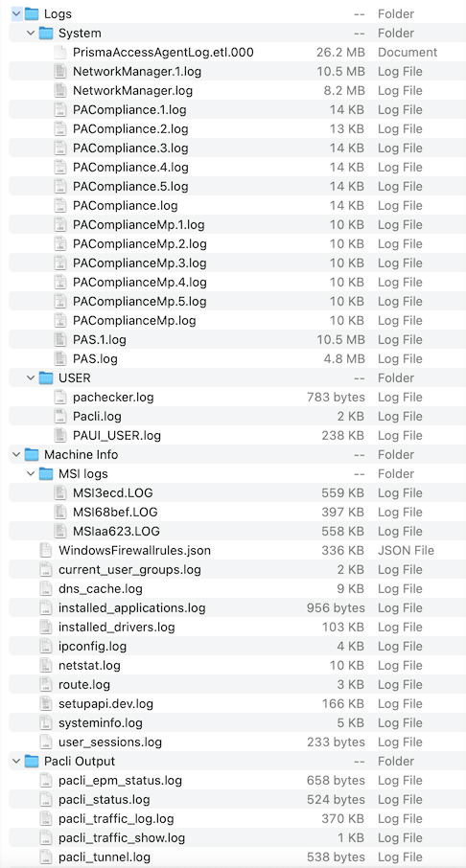Screen dimensions: 466x868
Task: Click the System folder icon
Action: click(x=46, y=34)
